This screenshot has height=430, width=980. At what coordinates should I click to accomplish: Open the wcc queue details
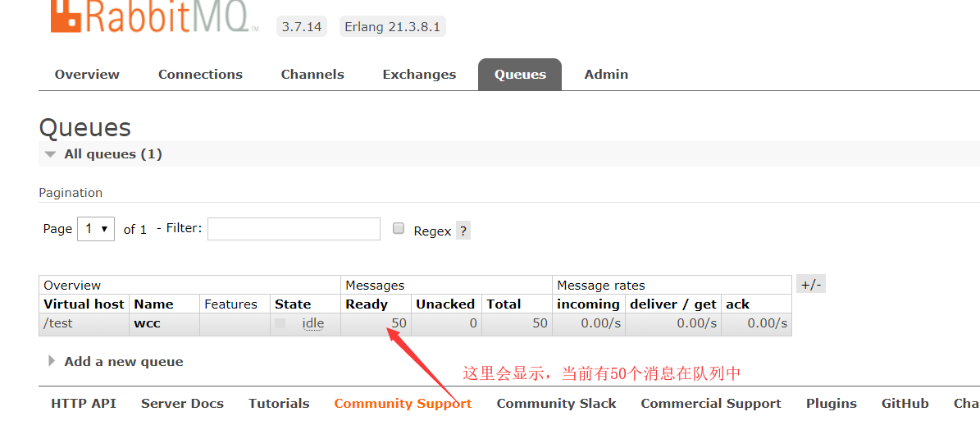pyautogui.click(x=148, y=324)
